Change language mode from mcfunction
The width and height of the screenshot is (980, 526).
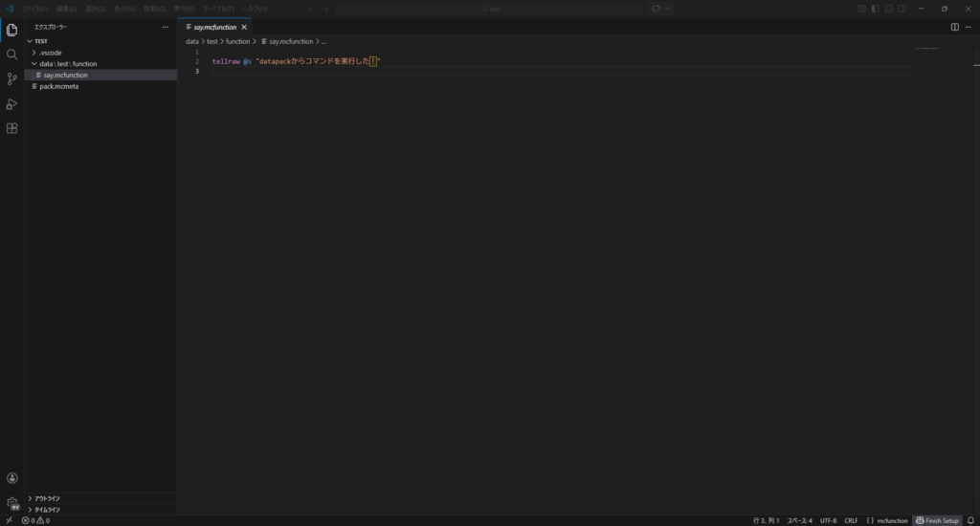[892, 520]
